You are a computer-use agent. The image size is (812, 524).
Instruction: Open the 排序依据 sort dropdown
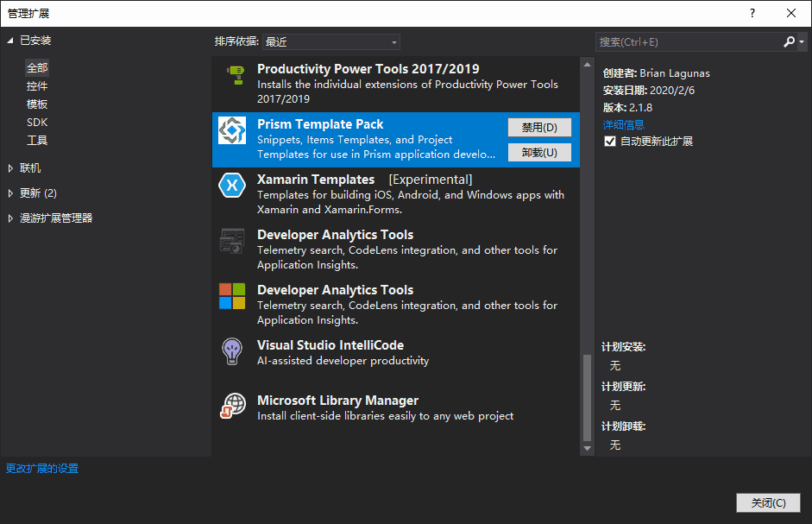(x=330, y=42)
